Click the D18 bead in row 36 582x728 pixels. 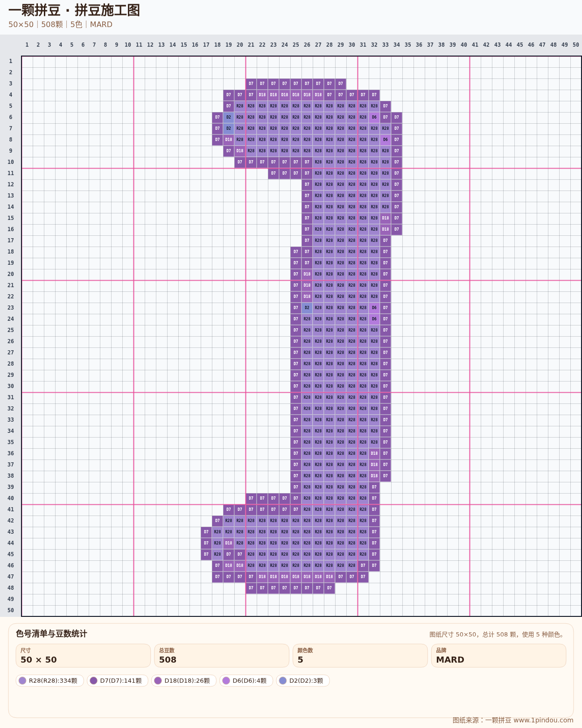pyautogui.click(x=374, y=453)
